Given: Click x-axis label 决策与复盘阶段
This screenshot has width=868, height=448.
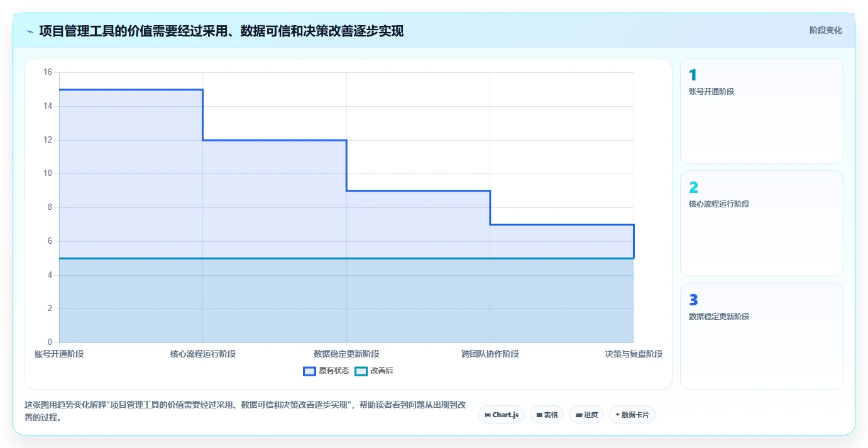Looking at the screenshot, I should [634, 354].
